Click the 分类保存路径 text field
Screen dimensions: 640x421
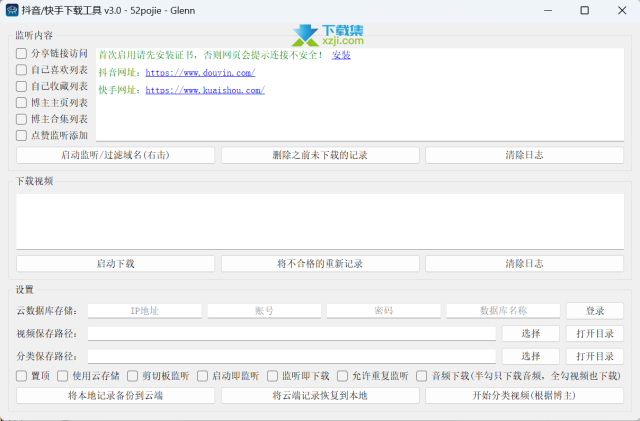292,356
